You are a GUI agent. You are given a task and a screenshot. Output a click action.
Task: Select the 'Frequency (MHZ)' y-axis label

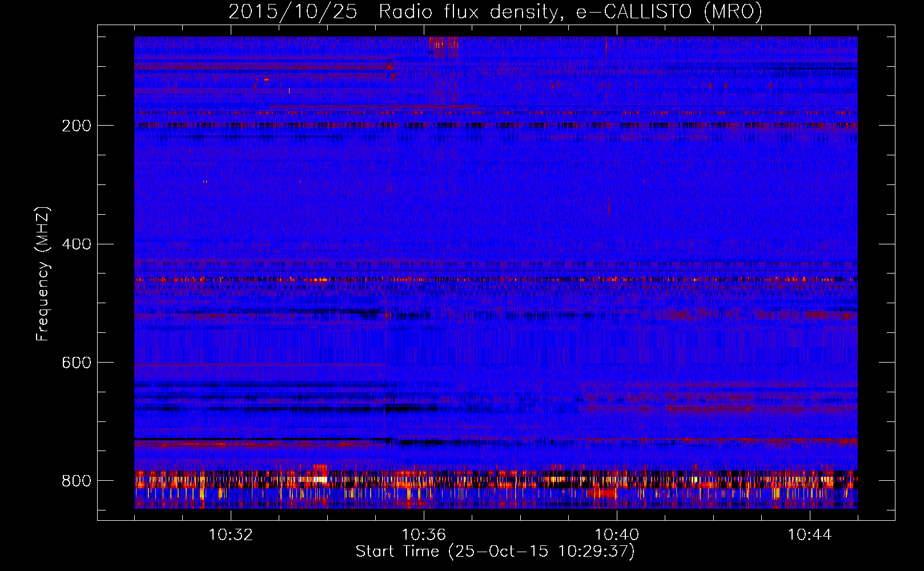pos(43,274)
